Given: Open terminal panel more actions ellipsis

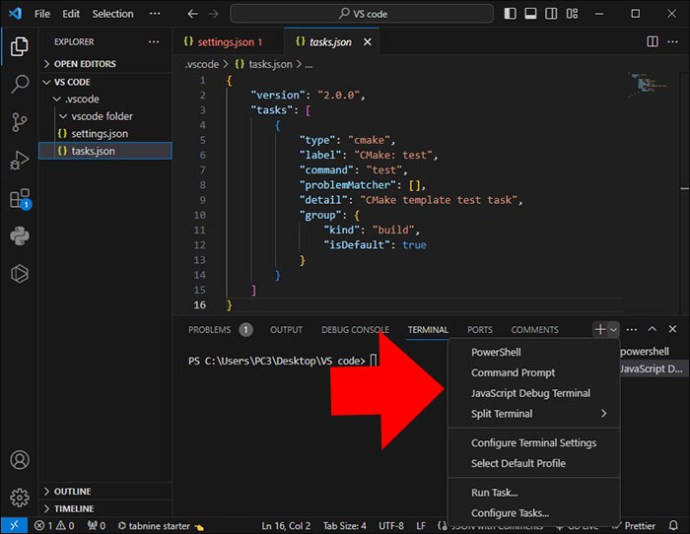Looking at the screenshot, I should coord(631,329).
